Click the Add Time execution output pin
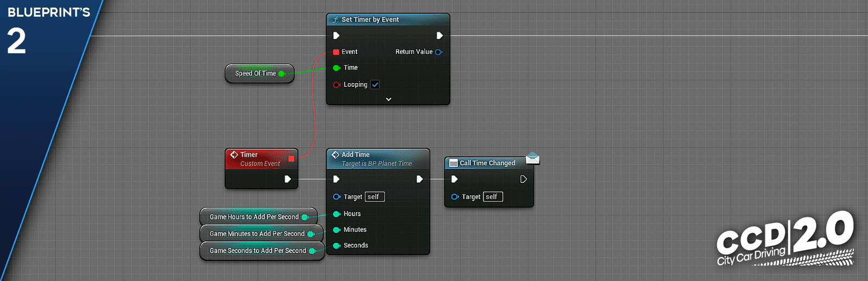The image size is (868, 281). [419, 179]
